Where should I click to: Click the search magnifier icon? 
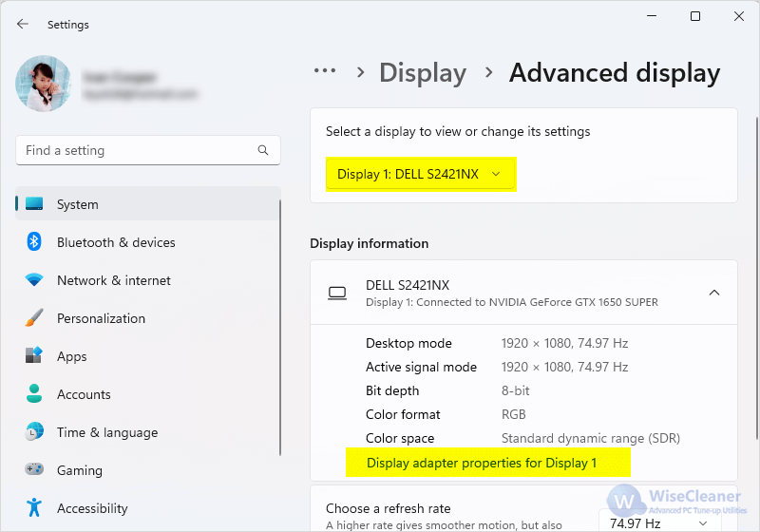coord(263,150)
